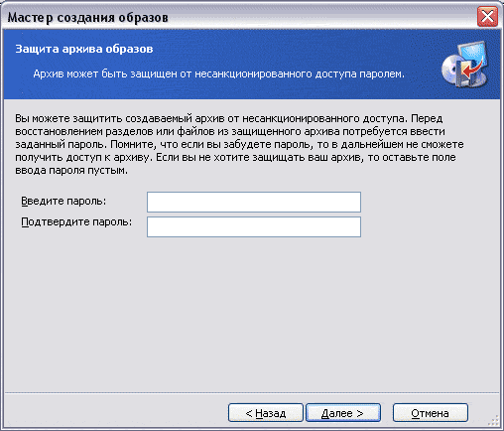Click the disc and monitor wizard icon

pyautogui.click(x=465, y=65)
